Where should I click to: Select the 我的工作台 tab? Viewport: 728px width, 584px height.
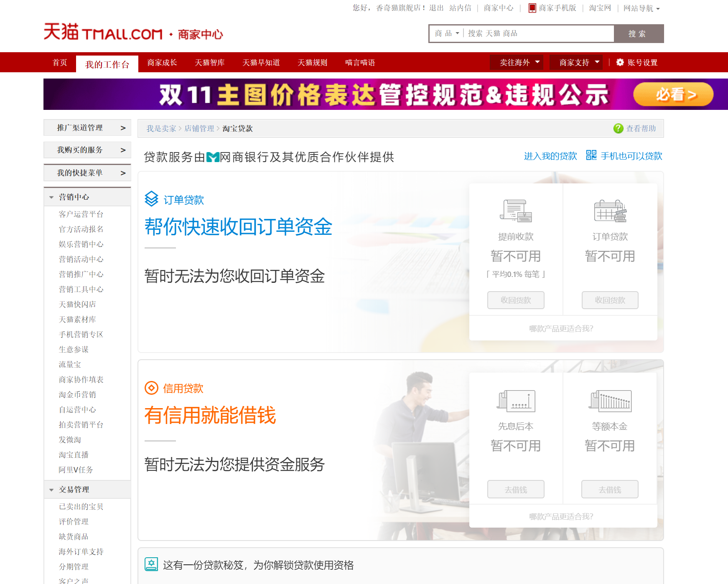(x=107, y=64)
